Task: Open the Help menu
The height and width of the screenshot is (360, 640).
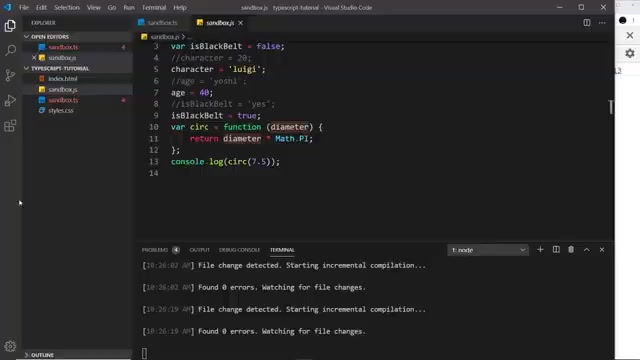Action: point(180,7)
